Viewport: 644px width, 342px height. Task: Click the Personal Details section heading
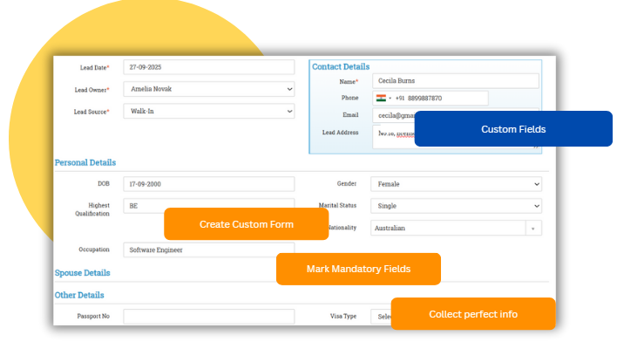pyautogui.click(x=85, y=162)
